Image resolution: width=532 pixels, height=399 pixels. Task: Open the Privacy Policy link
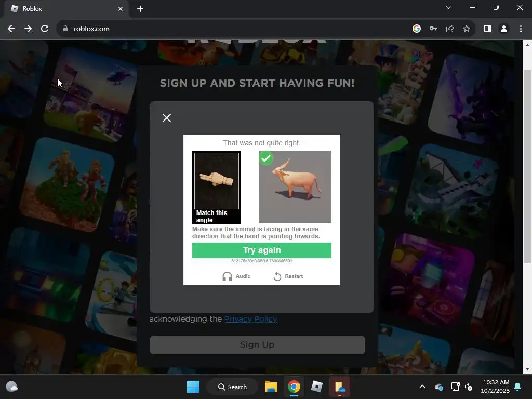(x=251, y=319)
